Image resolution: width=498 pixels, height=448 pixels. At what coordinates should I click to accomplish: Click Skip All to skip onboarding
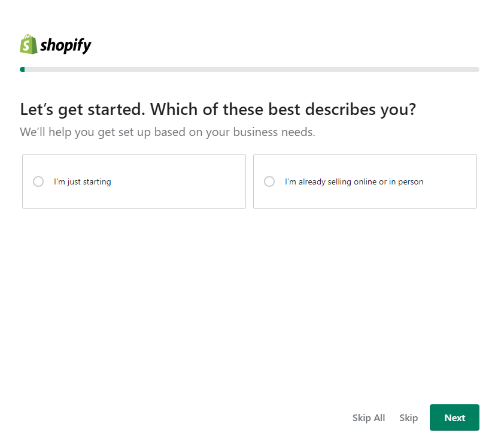[x=368, y=417]
